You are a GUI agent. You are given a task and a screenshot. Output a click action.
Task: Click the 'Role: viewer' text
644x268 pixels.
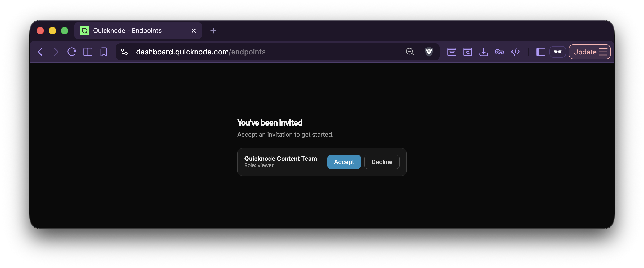pyautogui.click(x=259, y=165)
